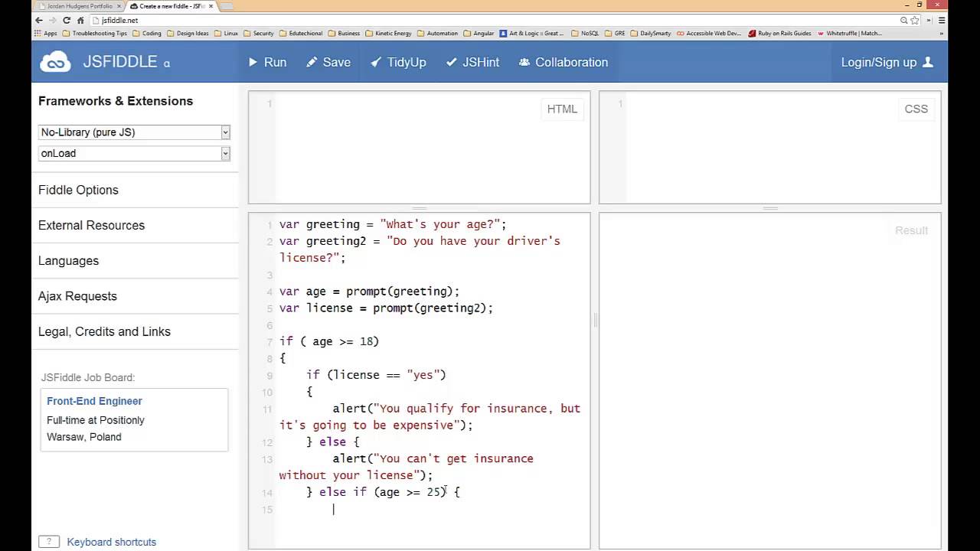Close the Create a new fiddle tab
Viewport: 980px width, 551px height.
tap(211, 6)
